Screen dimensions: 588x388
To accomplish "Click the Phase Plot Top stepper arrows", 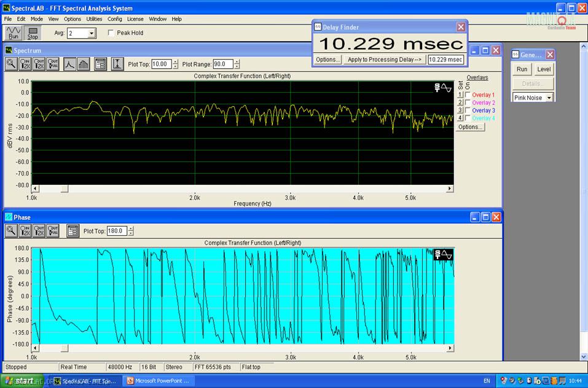I will click(x=130, y=231).
